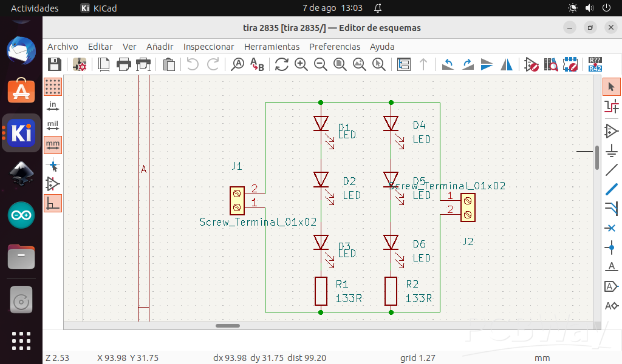Open the Herramientas menu
622x364 pixels.
[272, 47]
